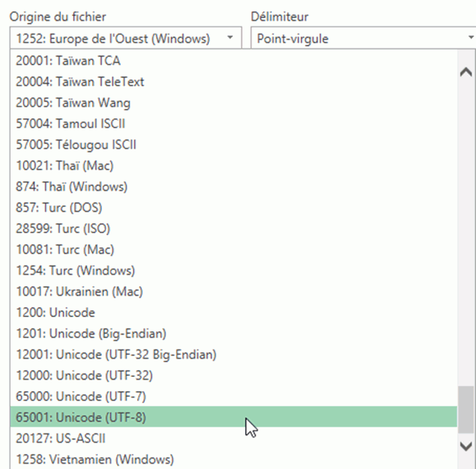This screenshot has width=476, height=469.
Task: Choose 65000: Unicode (UTF-7)
Action: pyautogui.click(x=81, y=396)
